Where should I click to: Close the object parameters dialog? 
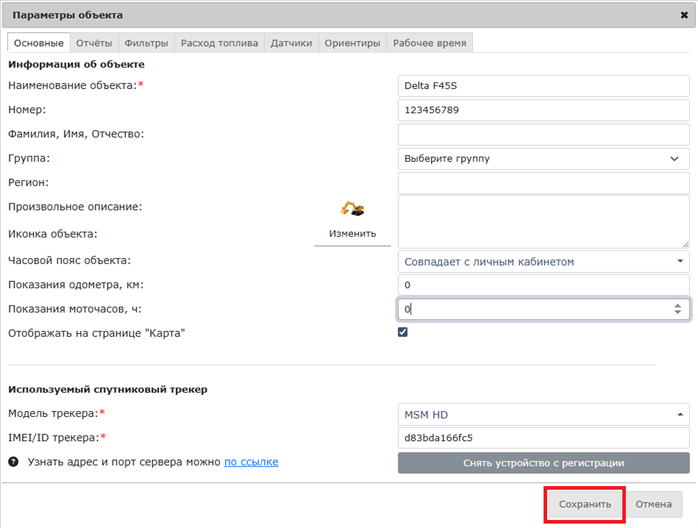tap(682, 15)
